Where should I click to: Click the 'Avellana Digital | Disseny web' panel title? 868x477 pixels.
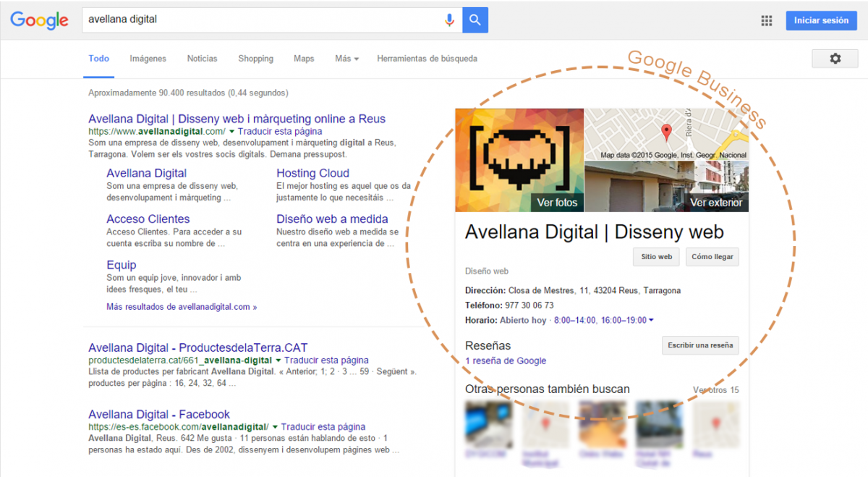[595, 232]
